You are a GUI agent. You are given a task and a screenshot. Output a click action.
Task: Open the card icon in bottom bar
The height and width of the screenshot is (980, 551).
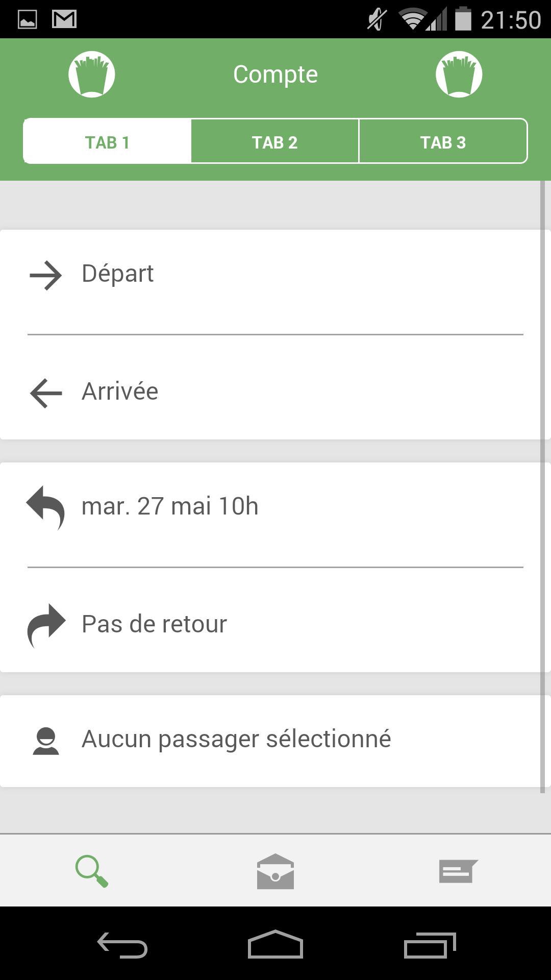click(x=458, y=871)
